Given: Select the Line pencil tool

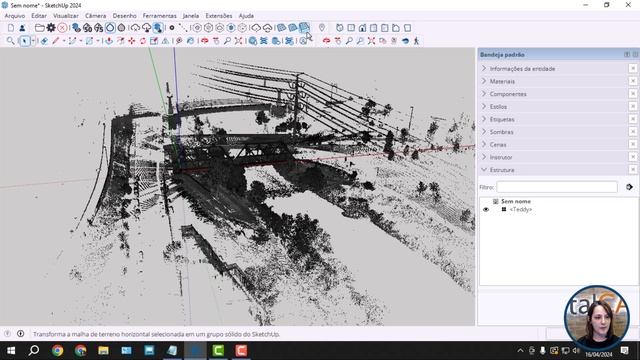Looking at the screenshot, I should tap(56, 41).
